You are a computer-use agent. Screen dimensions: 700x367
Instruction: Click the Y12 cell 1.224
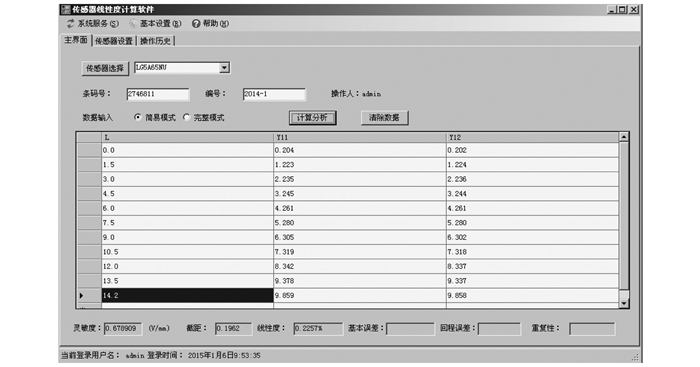[x=532, y=165]
